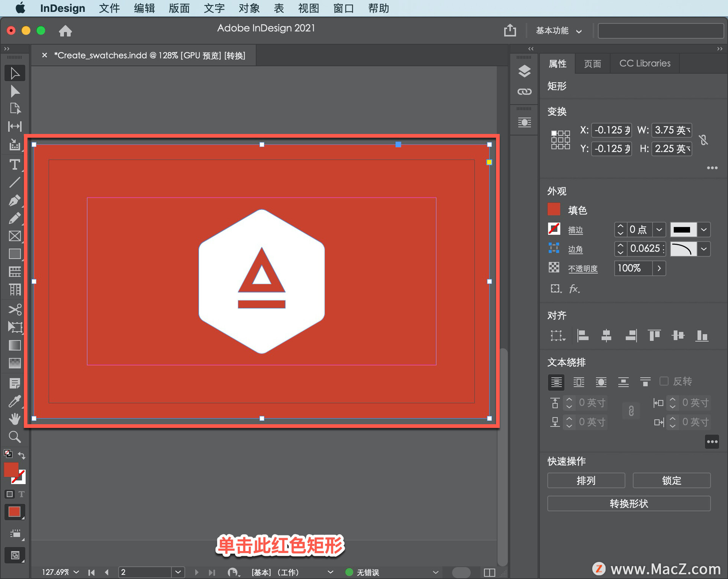The height and width of the screenshot is (579, 728).
Task: Open the page number dropdown
Action: point(178,572)
